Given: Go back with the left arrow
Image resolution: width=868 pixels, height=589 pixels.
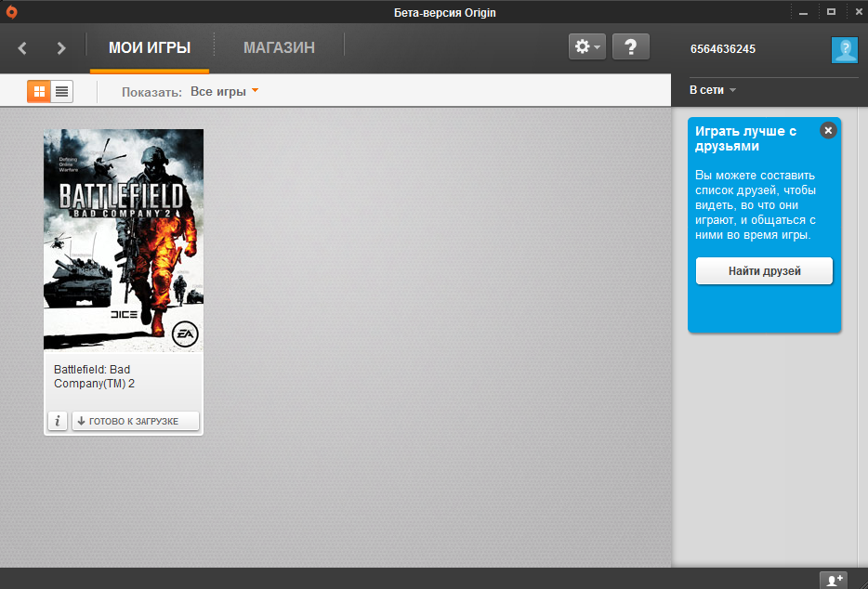Looking at the screenshot, I should point(22,48).
